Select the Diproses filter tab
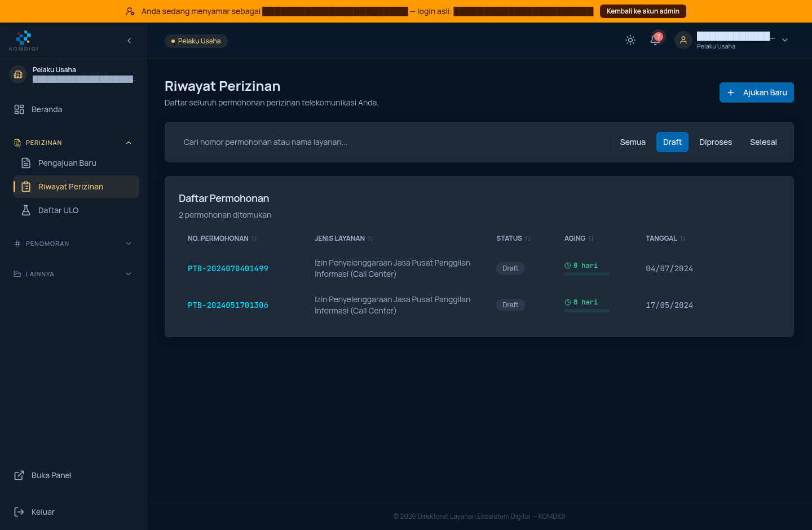The image size is (812, 530). click(716, 142)
